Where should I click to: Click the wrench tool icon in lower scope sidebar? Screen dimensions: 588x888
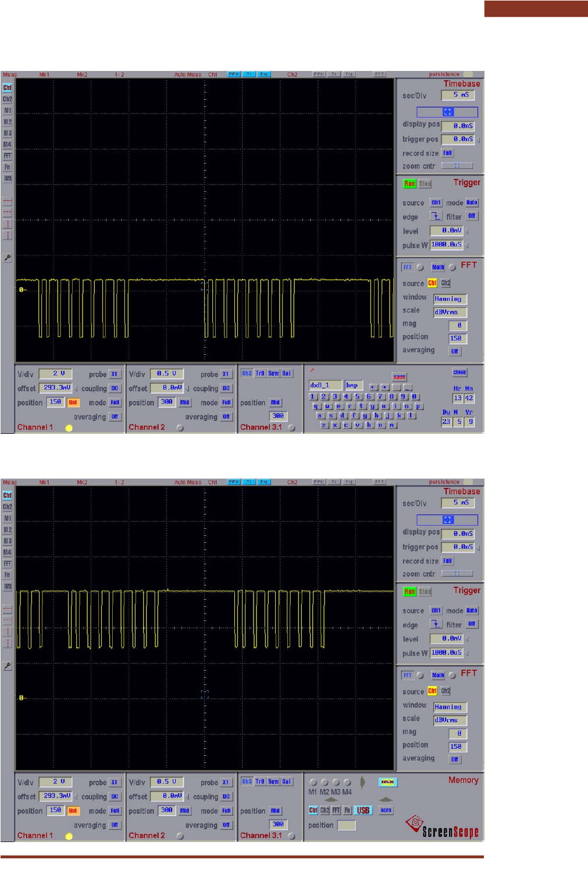point(8,666)
